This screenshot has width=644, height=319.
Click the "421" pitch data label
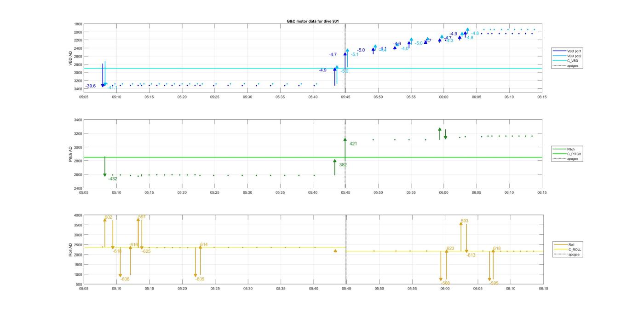pyautogui.click(x=353, y=144)
